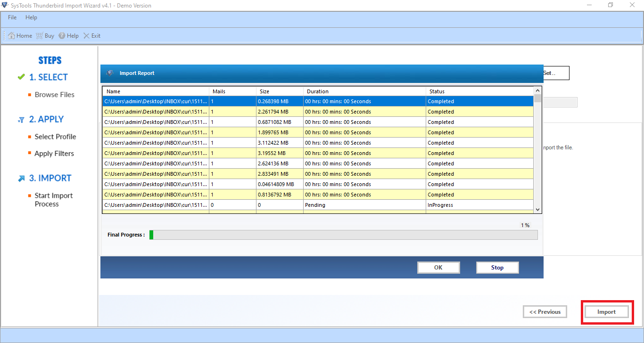644x343 pixels.
Task: Confirm the Import Report with OK
Action: click(438, 268)
